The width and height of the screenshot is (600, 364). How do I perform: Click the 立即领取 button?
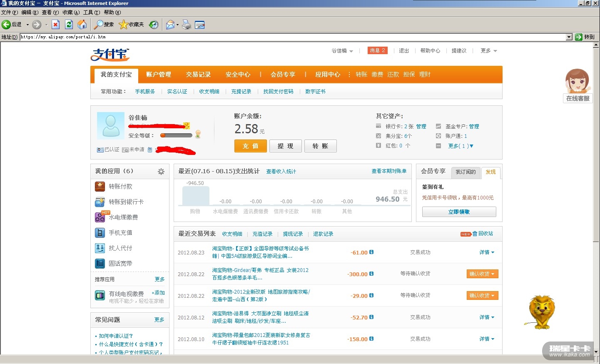(x=459, y=212)
